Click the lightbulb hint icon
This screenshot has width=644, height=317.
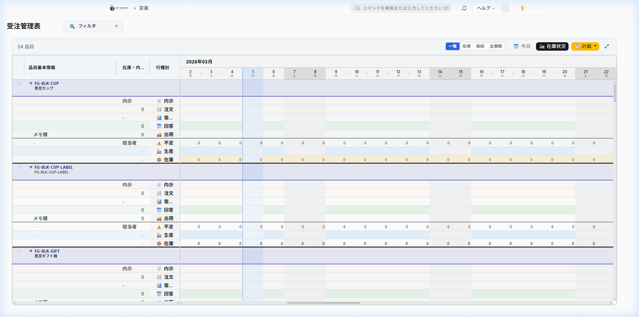pyautogui.click(x=522, y=8)
